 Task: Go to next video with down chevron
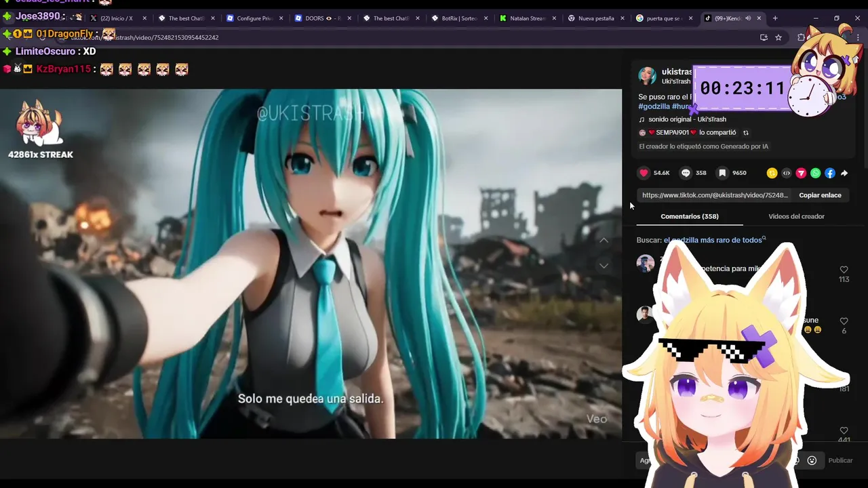(x=604, y=266)
